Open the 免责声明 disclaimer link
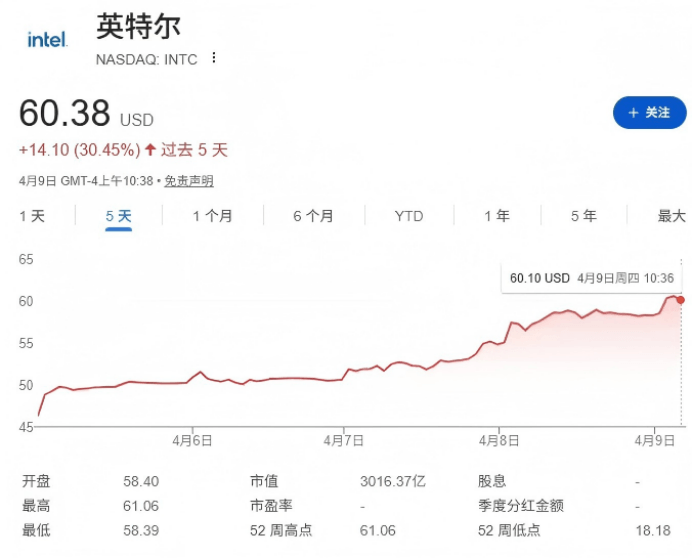 pos(188,181)
